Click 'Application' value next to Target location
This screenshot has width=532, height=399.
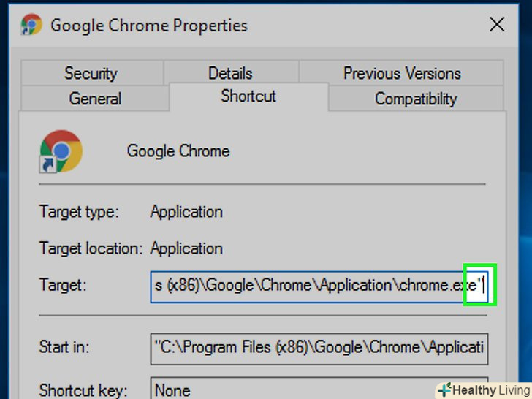[186, 248]
